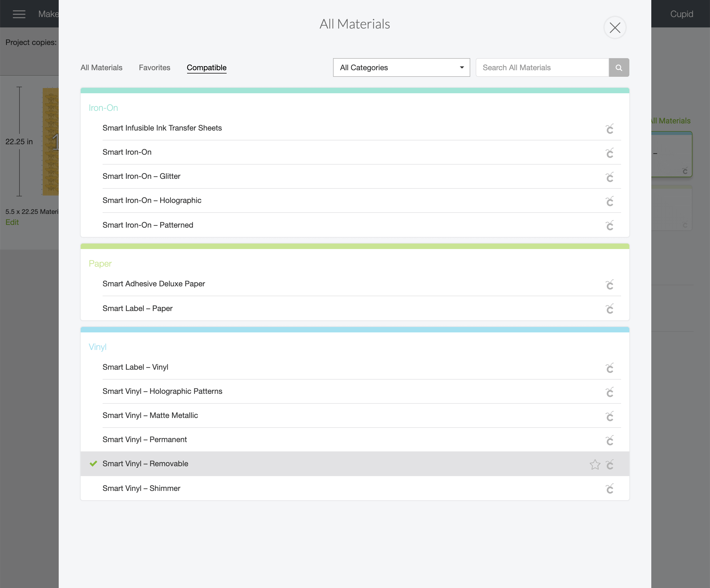This screenshot has height=588, width=710.
Task: Click the Cricut icon beside Smart Infusible Ink Transfer Sheets
Action: point(609,129)
